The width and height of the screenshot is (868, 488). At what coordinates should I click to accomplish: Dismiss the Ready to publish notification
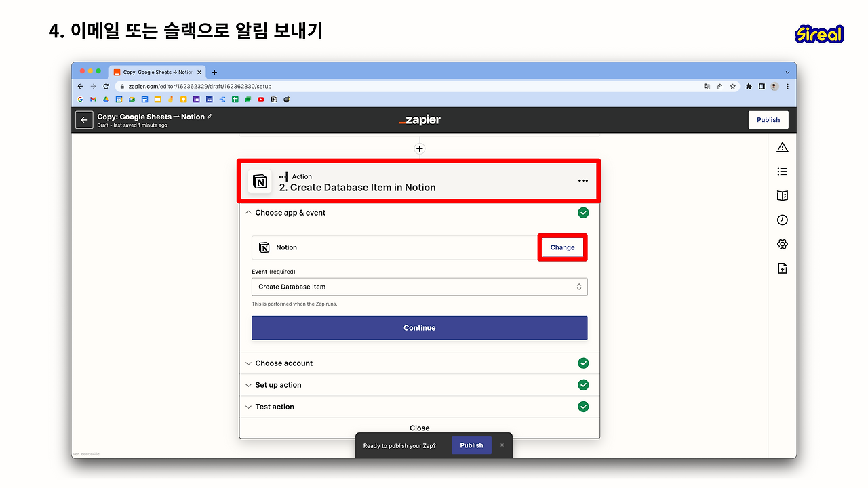coord(502,445)
